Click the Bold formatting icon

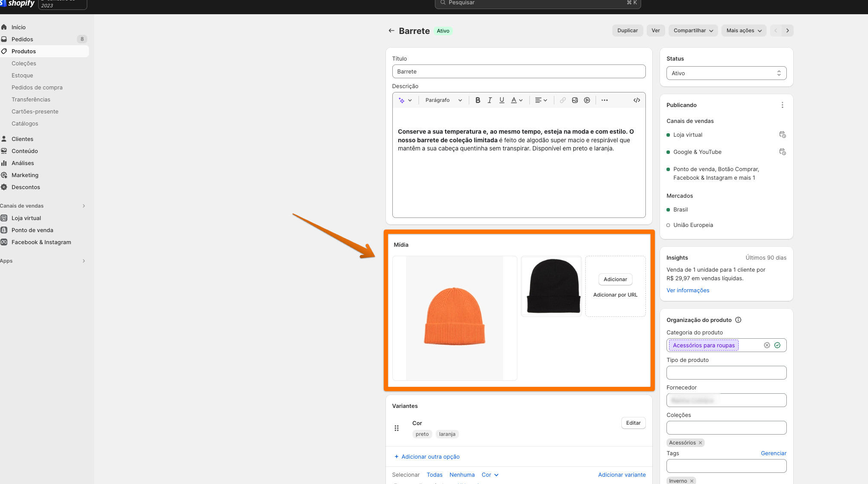pyautogui.click(x=477, y=100)
